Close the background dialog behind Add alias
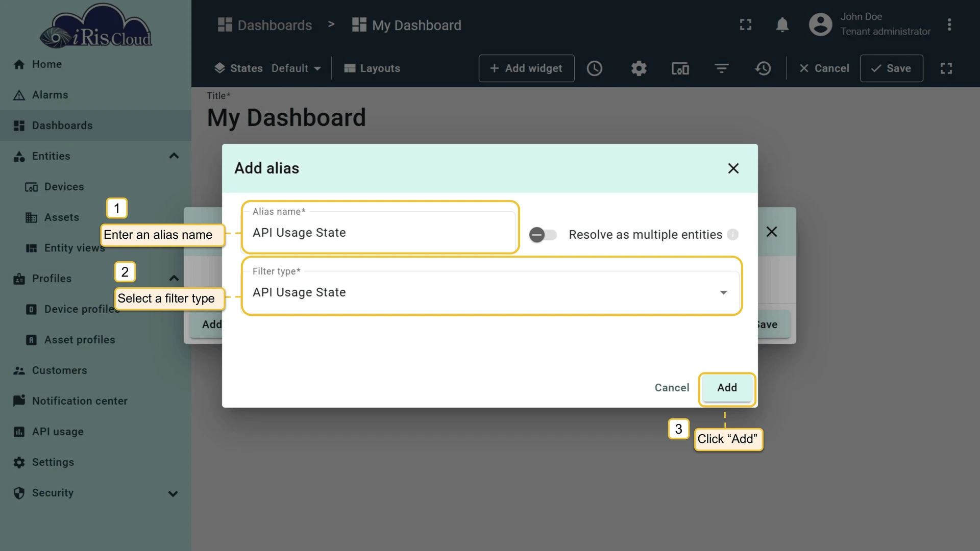The height and width of the screenshot is (551, 980). click(x=772, y=232)
